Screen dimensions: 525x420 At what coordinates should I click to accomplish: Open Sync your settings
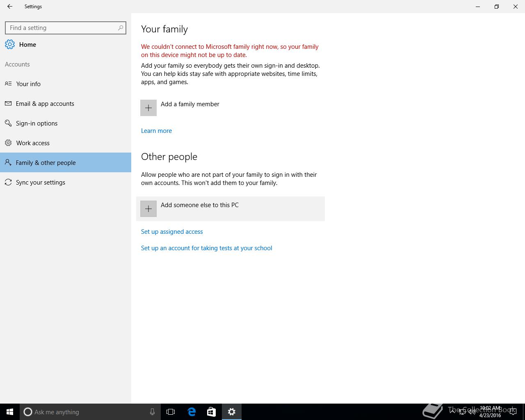66,182
